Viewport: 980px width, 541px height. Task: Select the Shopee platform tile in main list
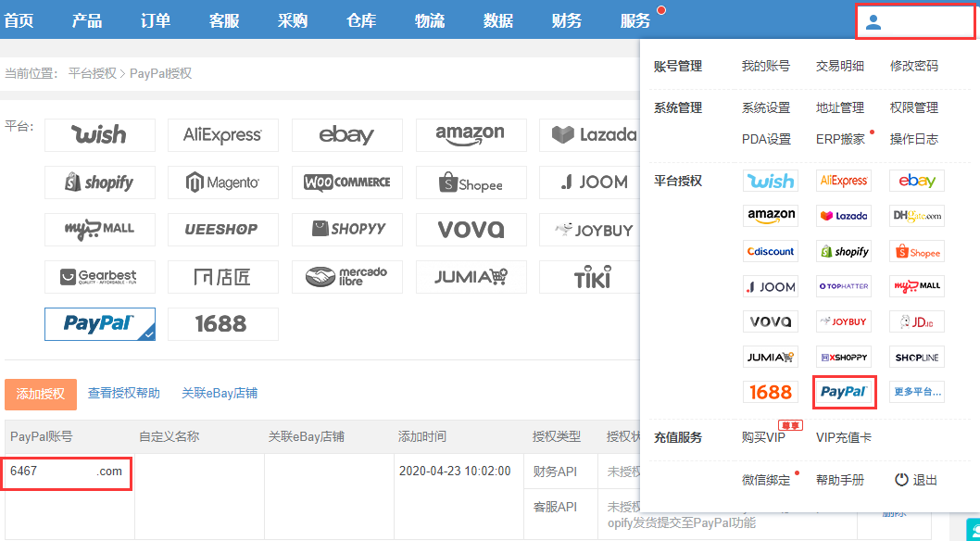pyautogui.click(x=471, y=182)
